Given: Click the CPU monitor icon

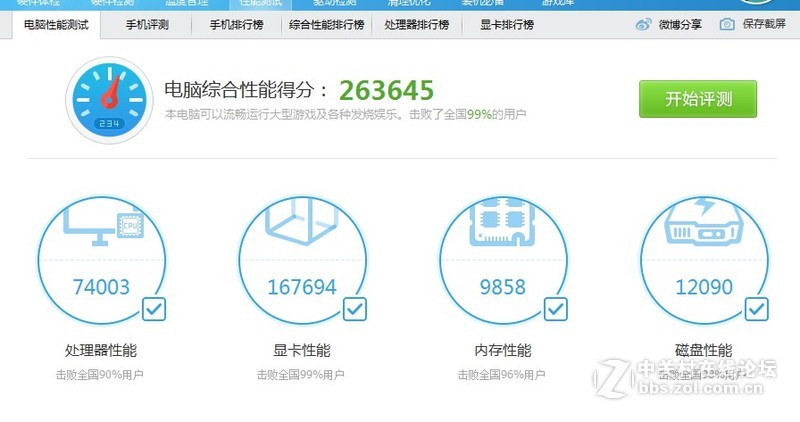Looking at the screenshot, I should [x=104, y=225].
